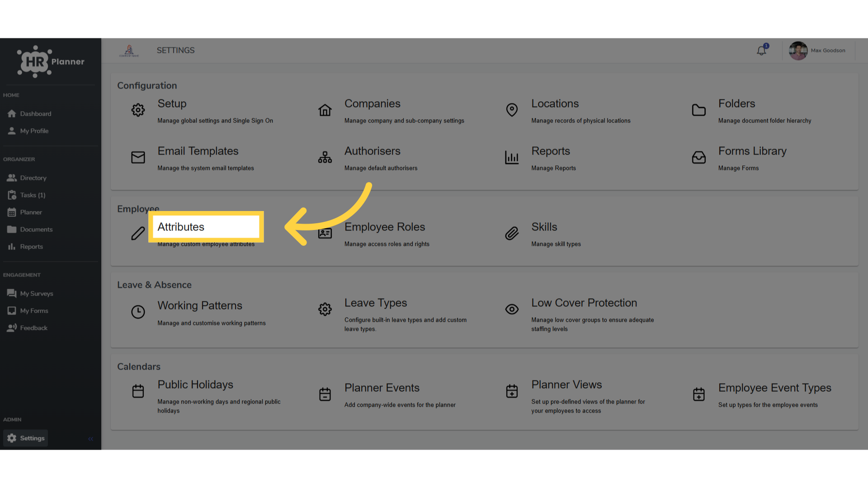The image size is (868, 488).
Task: Open the Forms Library link
Action: tap(752, 151)
